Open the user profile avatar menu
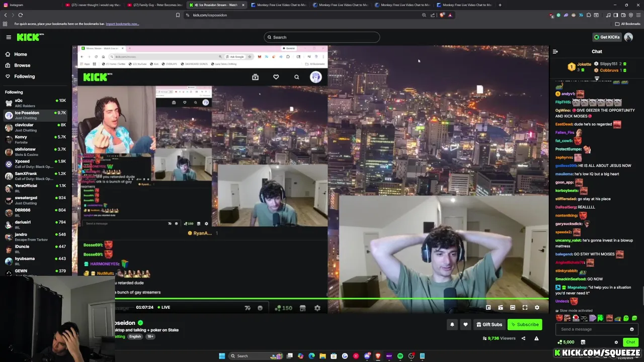 (x=628, y=37)
